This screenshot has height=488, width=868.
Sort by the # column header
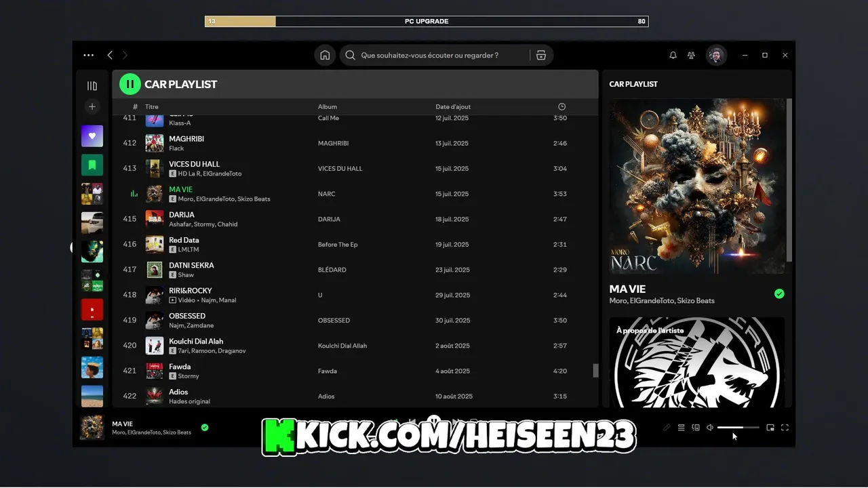click(136, 106)
